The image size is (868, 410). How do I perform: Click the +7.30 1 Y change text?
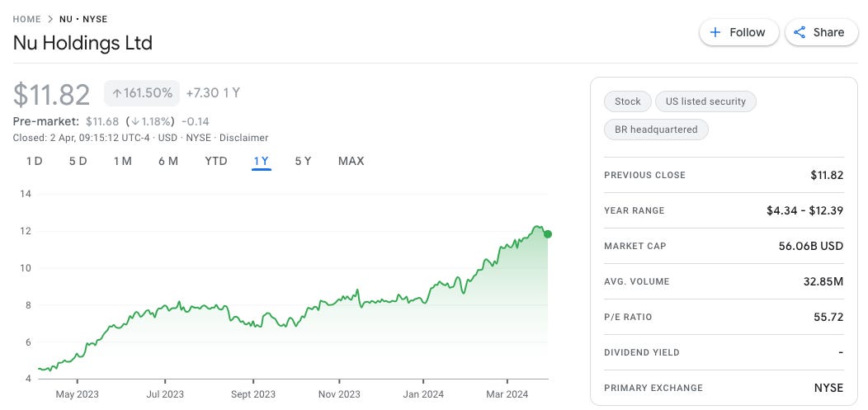[x=213, y=93]
